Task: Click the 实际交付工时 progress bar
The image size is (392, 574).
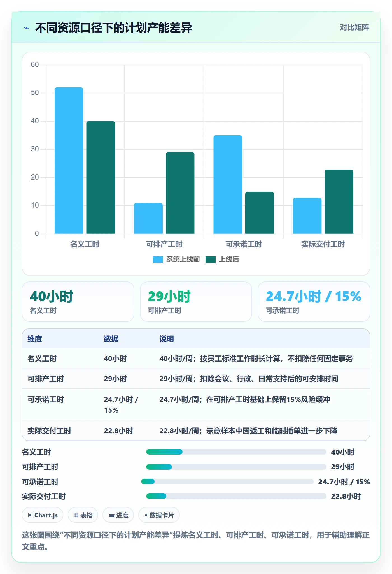Action: (x=236, y=496)
